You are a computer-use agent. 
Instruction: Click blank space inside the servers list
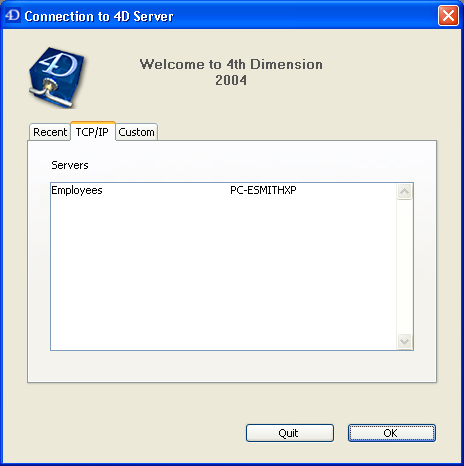(223, 273)
